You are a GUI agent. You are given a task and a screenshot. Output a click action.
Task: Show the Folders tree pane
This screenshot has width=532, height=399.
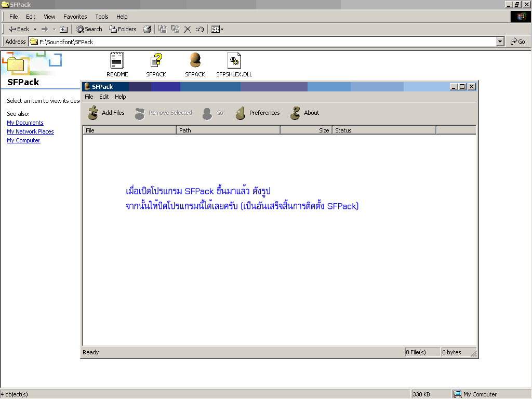pyautogui.click(x=123, y=29)
